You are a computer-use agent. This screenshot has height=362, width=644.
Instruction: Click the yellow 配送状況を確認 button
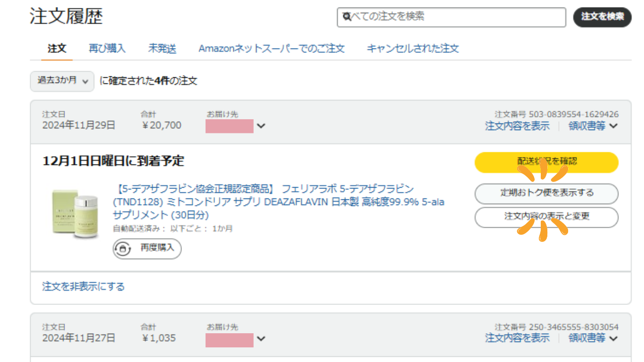546,162
